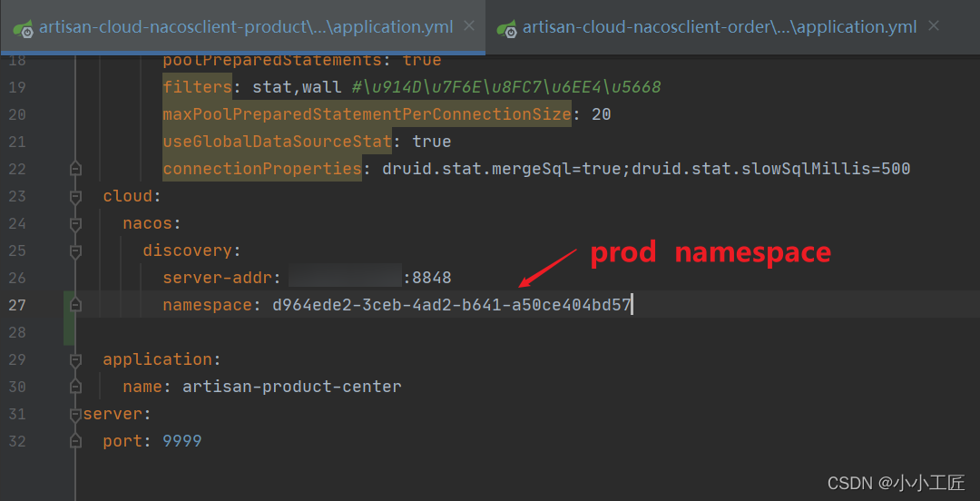Close the nacosclient-order application.yml tab

pyautogui.click(x=934, y=26)
